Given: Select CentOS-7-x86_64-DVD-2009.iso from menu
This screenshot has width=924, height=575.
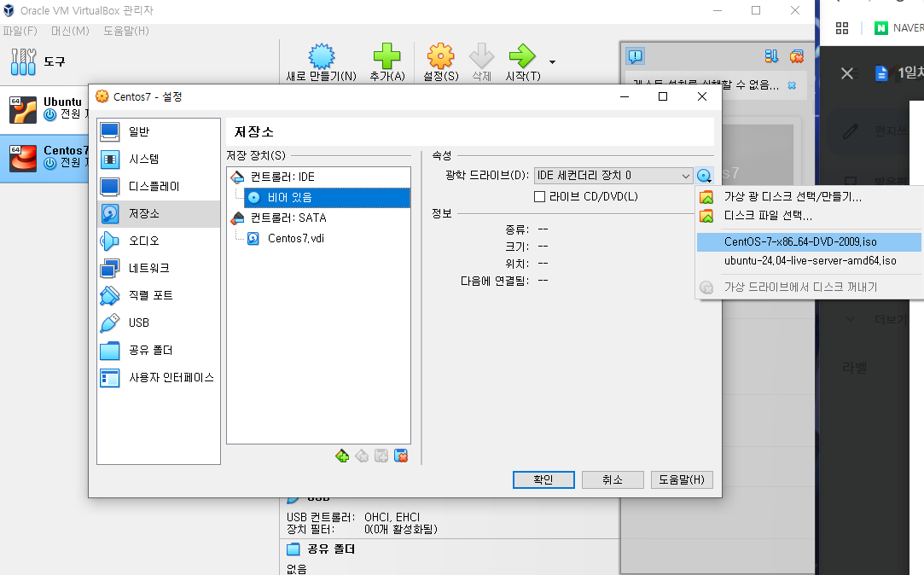Looking at the screenshot, I should [809, 242].
